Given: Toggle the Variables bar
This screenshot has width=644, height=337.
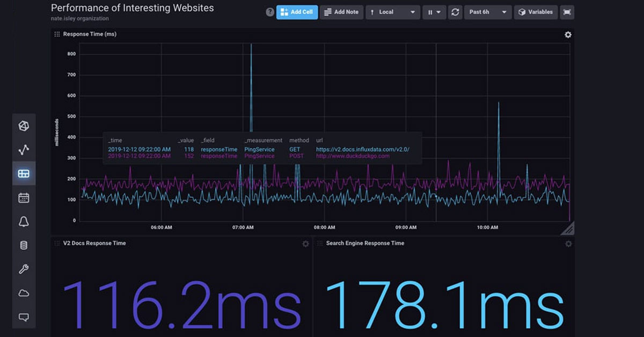Looking at the screenshot, I should coord(535,12).
